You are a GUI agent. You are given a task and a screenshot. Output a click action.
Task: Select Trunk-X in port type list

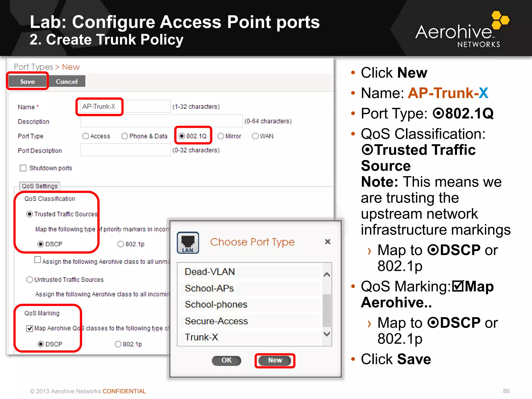[250, 337]
